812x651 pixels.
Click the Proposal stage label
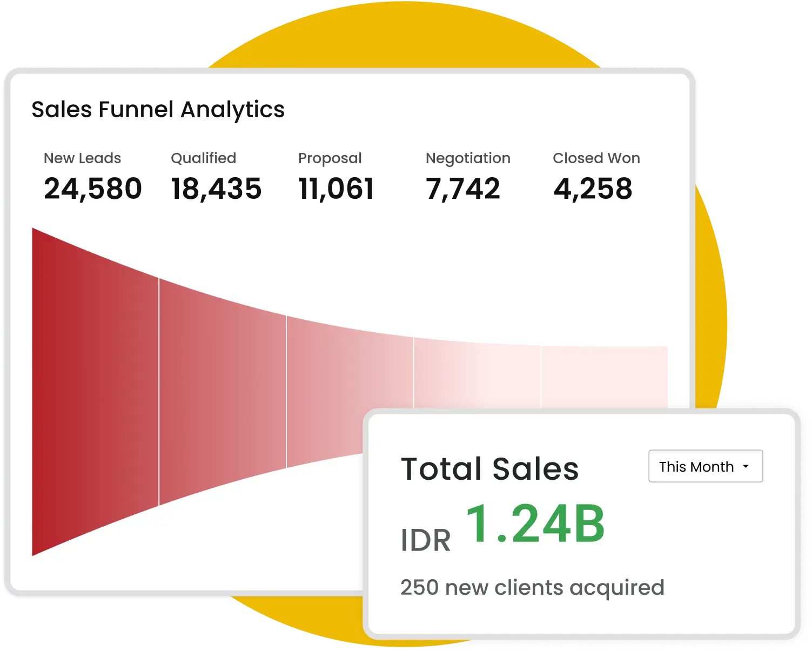pyautogui.click(x=330, y=158)
